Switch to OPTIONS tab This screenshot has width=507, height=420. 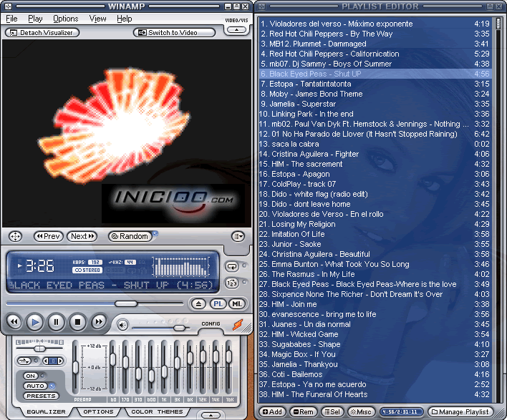(98, 412)
